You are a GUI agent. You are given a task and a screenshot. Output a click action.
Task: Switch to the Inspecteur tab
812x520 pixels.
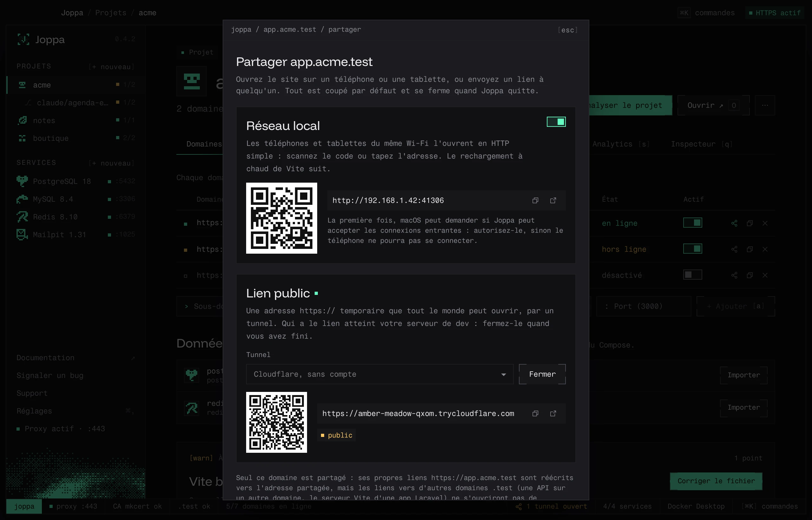coord(702,144)
